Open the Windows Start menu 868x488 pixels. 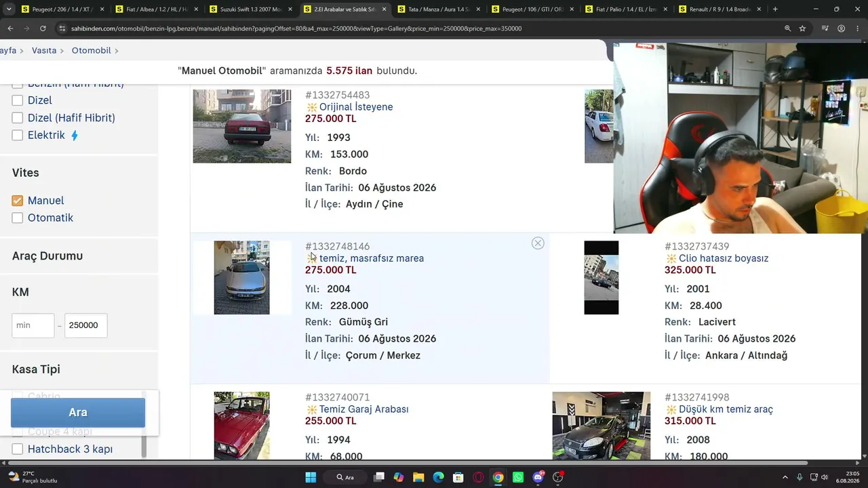(x=311, y=477)
